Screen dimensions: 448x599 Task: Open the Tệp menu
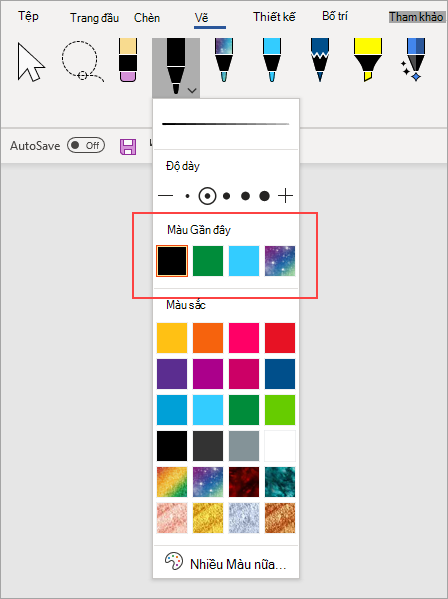28,16
